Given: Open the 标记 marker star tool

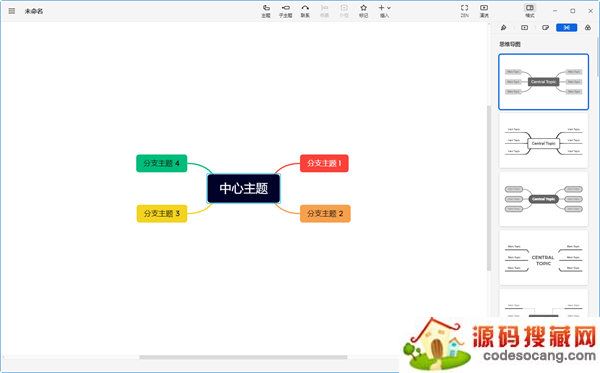Looking at the screenshot, I should click(x=364, y=11).
